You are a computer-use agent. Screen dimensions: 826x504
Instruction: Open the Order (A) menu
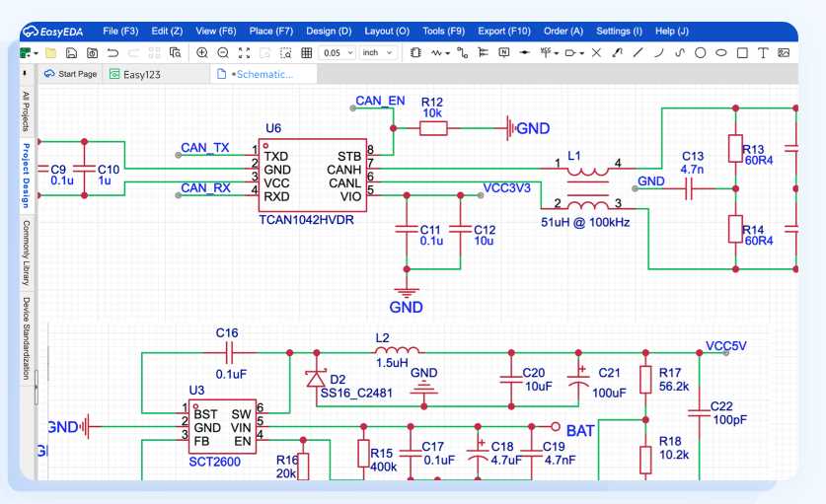tap(563, 32)
